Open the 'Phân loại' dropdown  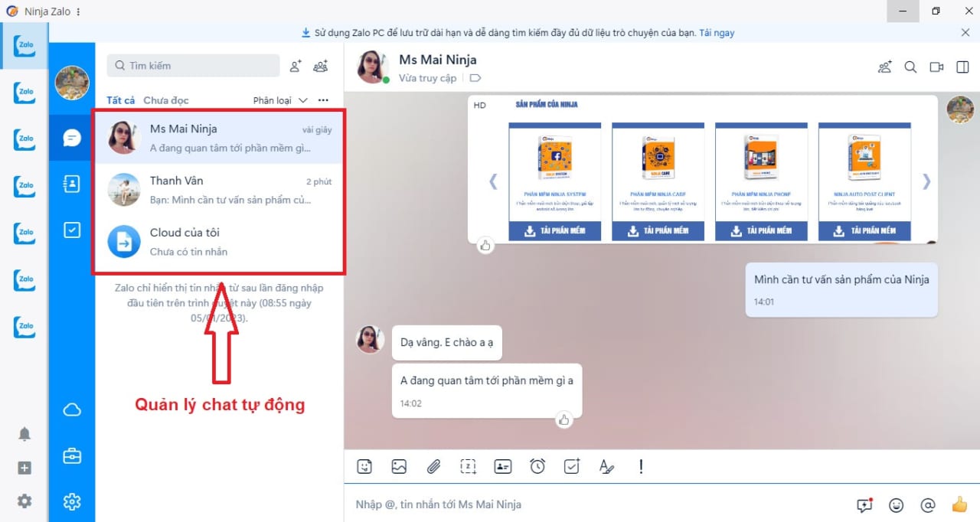[x=280, y=100]
